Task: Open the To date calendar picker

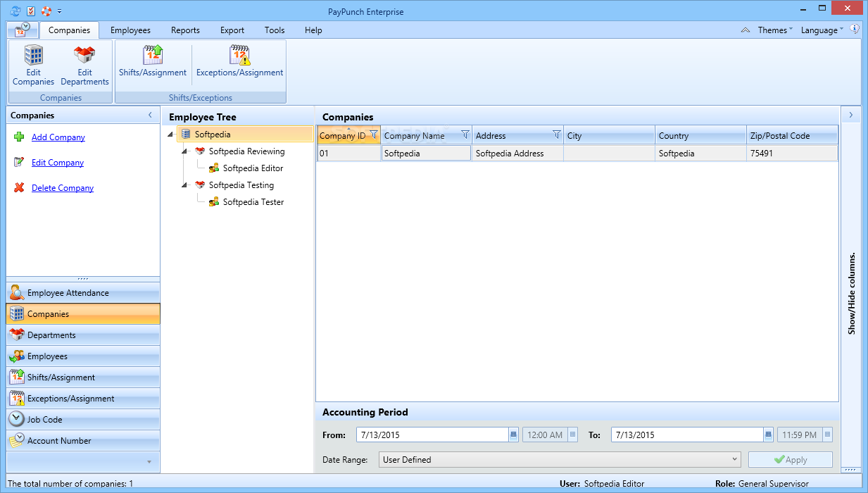Action: pyautogui.click(x=769, y=435)
